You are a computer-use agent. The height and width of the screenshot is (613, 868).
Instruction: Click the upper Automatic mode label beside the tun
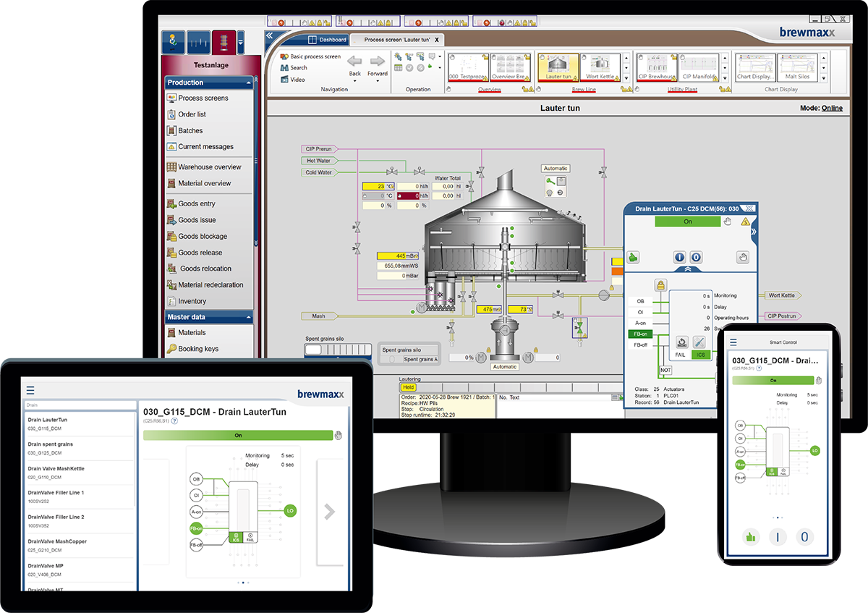[x=556, y=168]
